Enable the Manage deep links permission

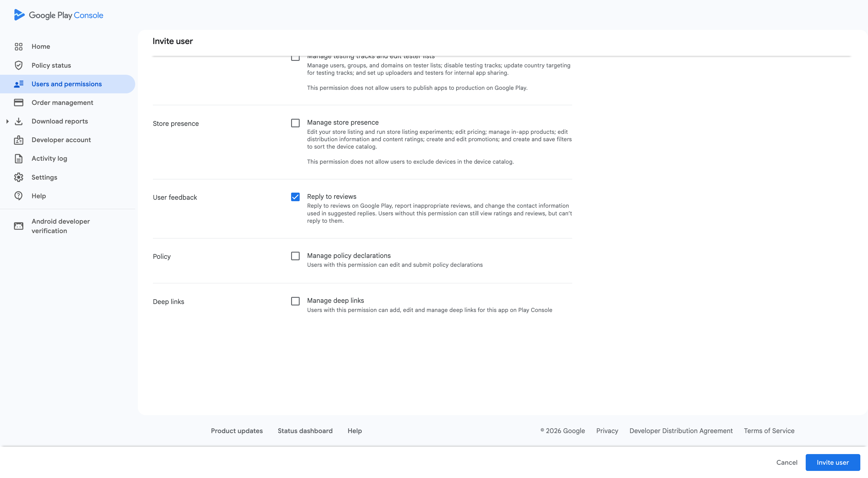[295, 301]
